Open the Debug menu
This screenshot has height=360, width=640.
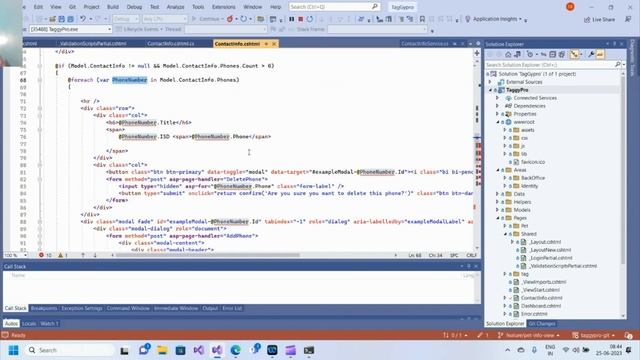coord(134,7)
